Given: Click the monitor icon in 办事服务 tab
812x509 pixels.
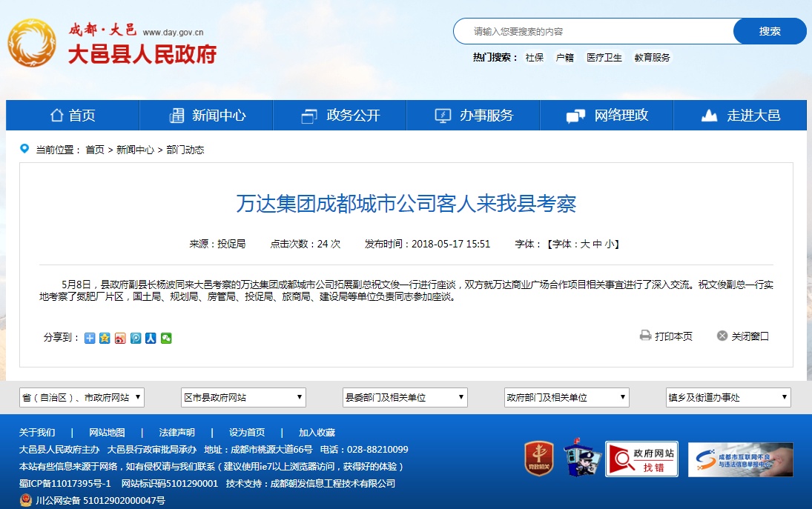Looking at the screenshot, I should [443, 116].
